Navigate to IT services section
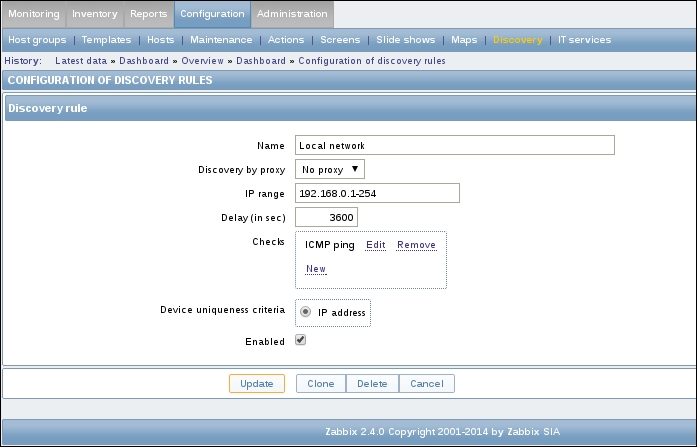697x447 pixels. (x=584, y=40)
